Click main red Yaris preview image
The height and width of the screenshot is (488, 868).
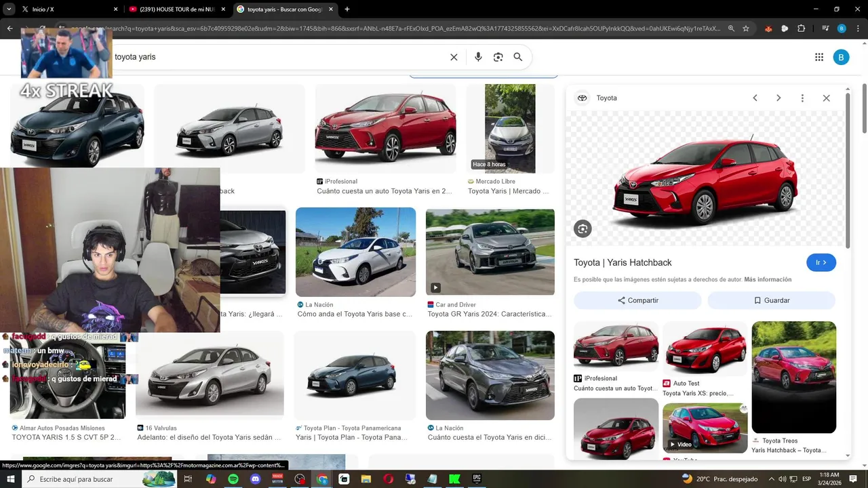705,178
